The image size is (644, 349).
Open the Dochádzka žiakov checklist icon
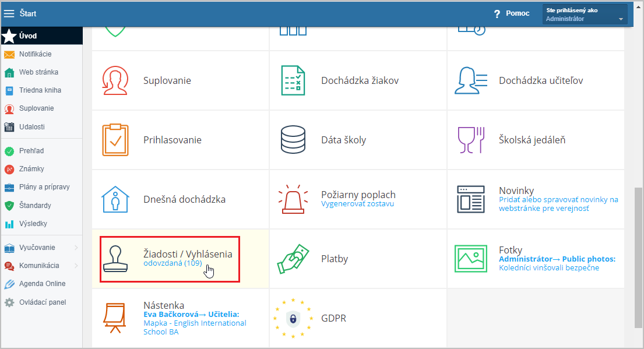(293, 80)
